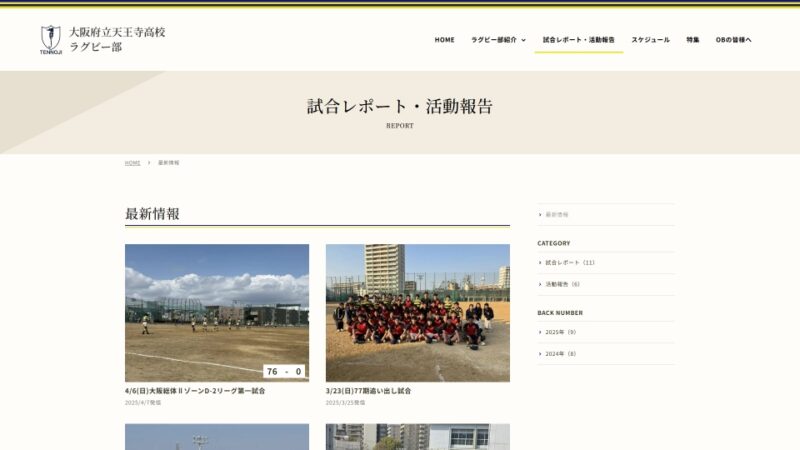This screenshot has width=800, height=450.
Task: Click the 試合レポート・活動報告 page title
Action: coord(399,106)
